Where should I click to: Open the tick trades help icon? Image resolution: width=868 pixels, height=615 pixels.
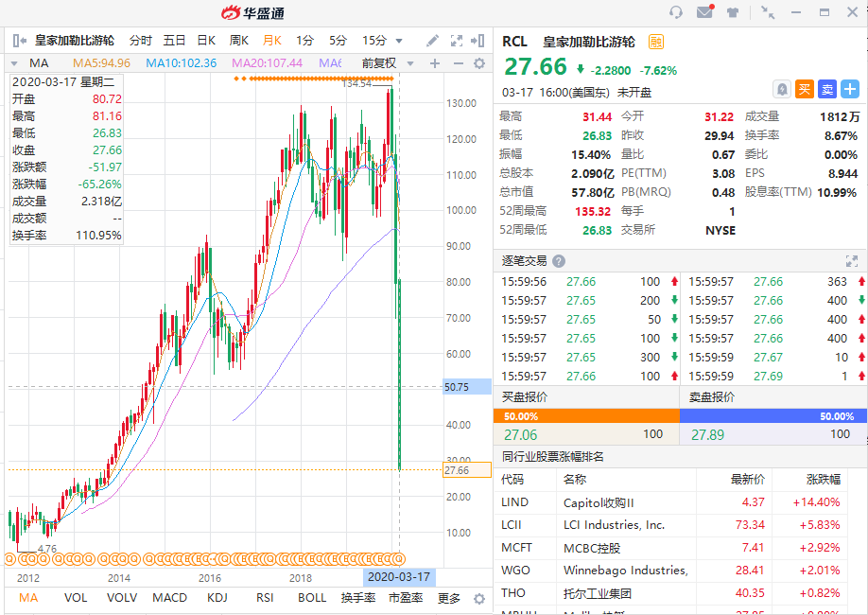point(559,261)
